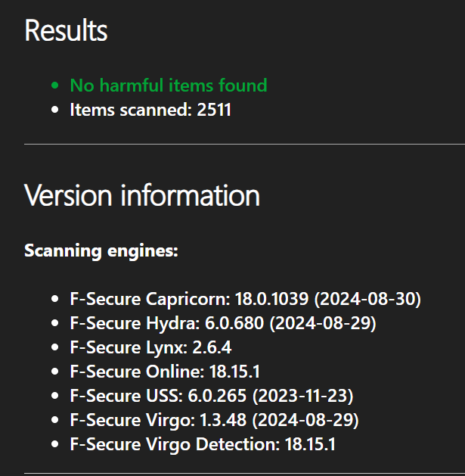Image resolution: width=465 pixels, height=476 pixels.
Task: Select the green 'No harmful items found' text
Action: (168, 86)
